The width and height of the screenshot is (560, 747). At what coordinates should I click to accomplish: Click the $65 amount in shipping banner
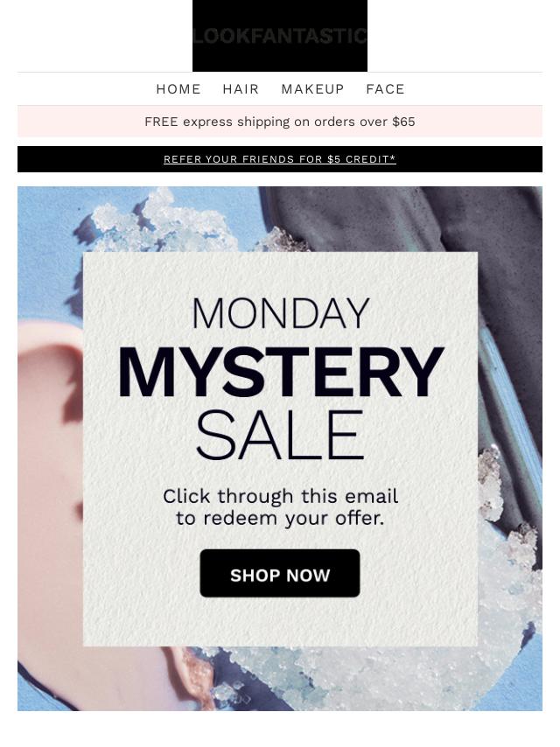tap(403, 122)
